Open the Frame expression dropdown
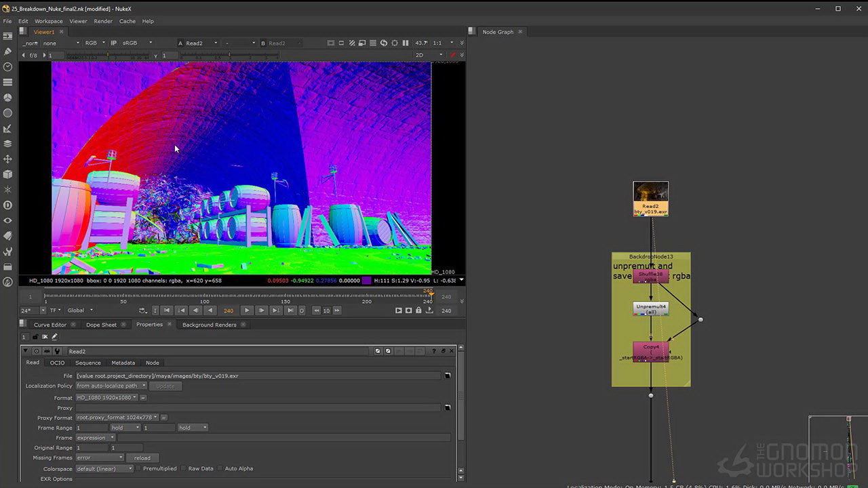Viewport: 868px width, 488px height. 96,438
